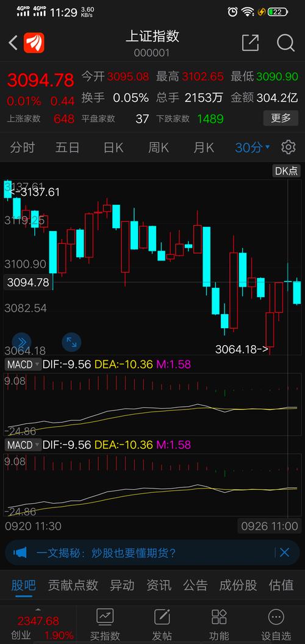This screenshot has width=305, height=644.
Task: Open the first MACD indicator dropdown
Action: click(x=23, y=364)
